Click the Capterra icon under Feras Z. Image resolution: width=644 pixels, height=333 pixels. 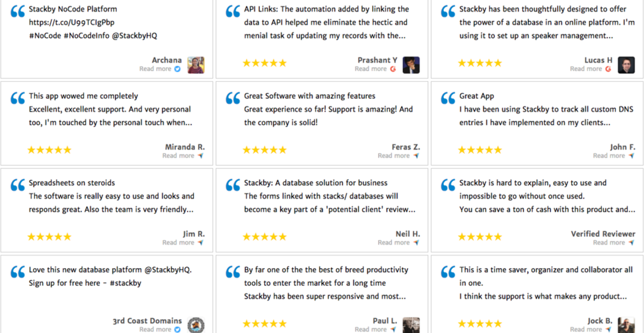coord(416,156)
